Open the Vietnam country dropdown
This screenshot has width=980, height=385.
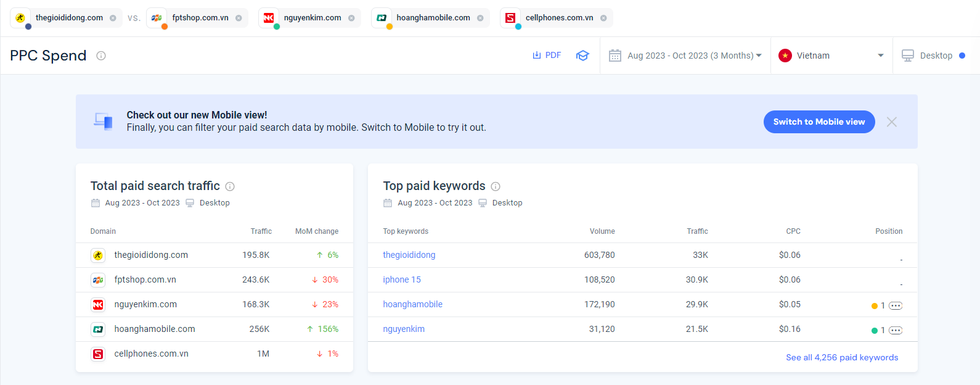tap(831, 56)
